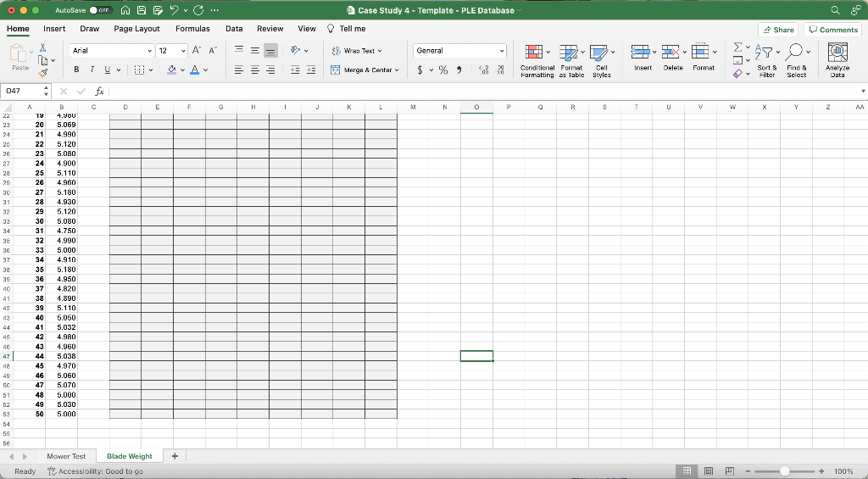Viewport: 868px width, 479px height.
Task: Toggle italic formatting
Action: tap(92, 70)
